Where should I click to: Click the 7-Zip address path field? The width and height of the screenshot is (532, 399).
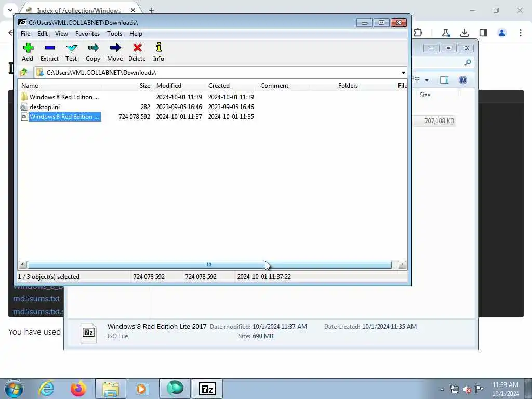point(217,72)
